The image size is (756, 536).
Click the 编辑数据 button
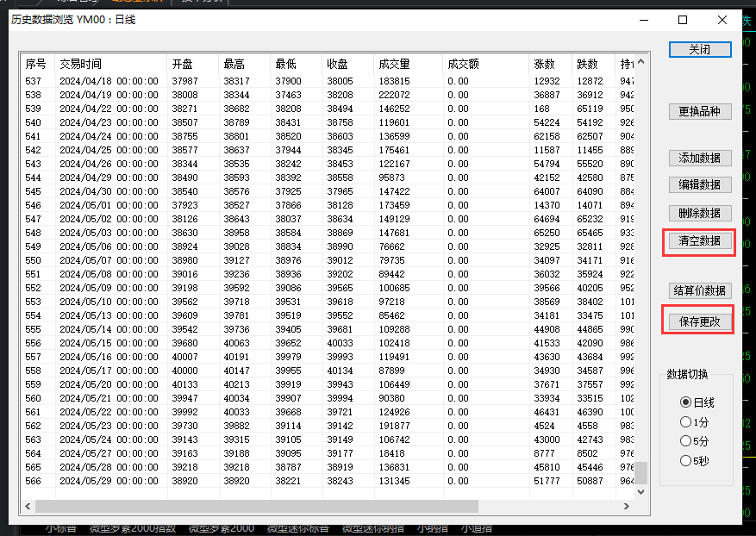pos(700,184)
